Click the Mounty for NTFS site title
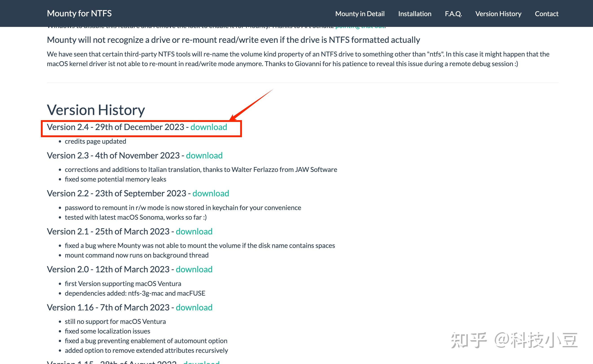 tap(79, 13)
